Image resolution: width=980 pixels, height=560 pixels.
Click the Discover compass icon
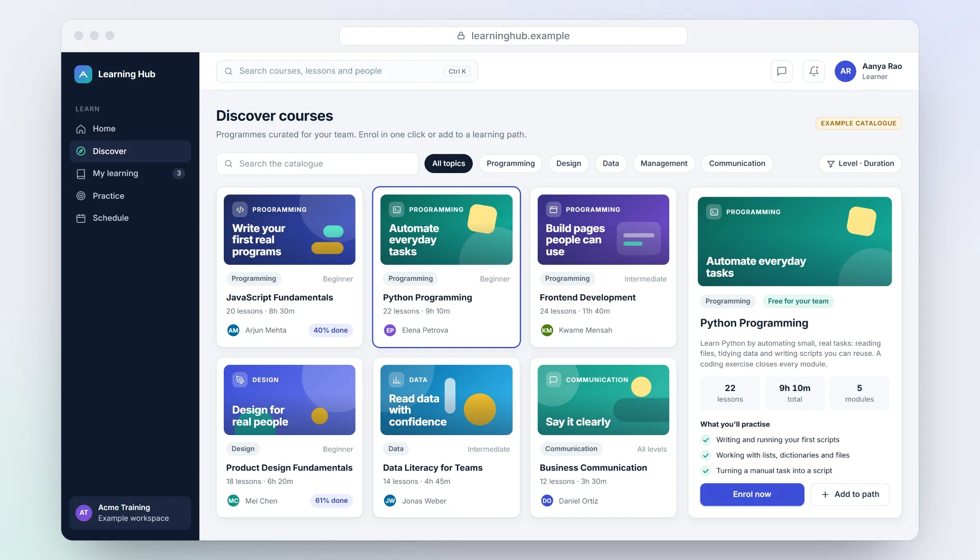tap(81, 151)
